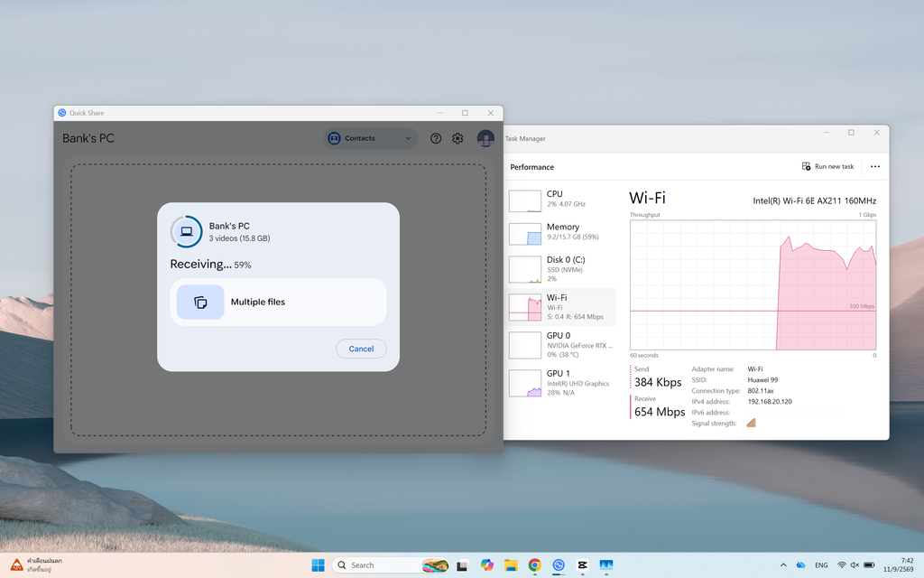The height and width of the screenshot is (578, 924).
Task: Open Task View from taskbar
Action: (463, 565)
